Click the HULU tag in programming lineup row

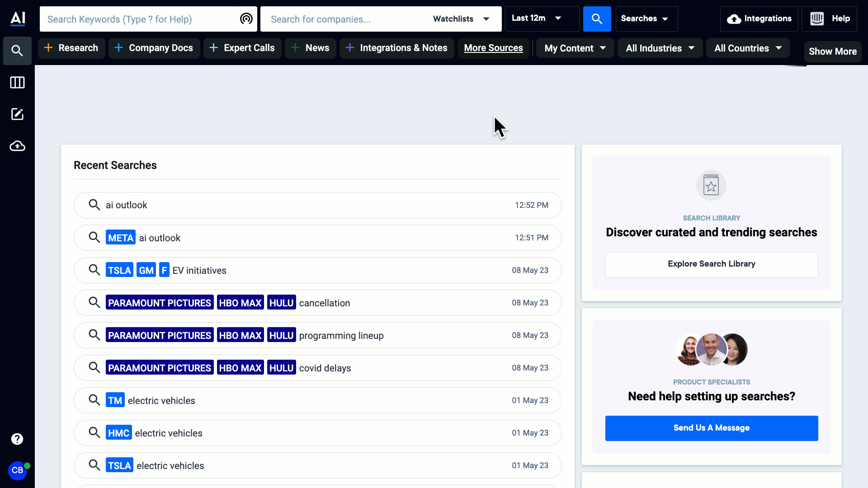coord(281,335)
